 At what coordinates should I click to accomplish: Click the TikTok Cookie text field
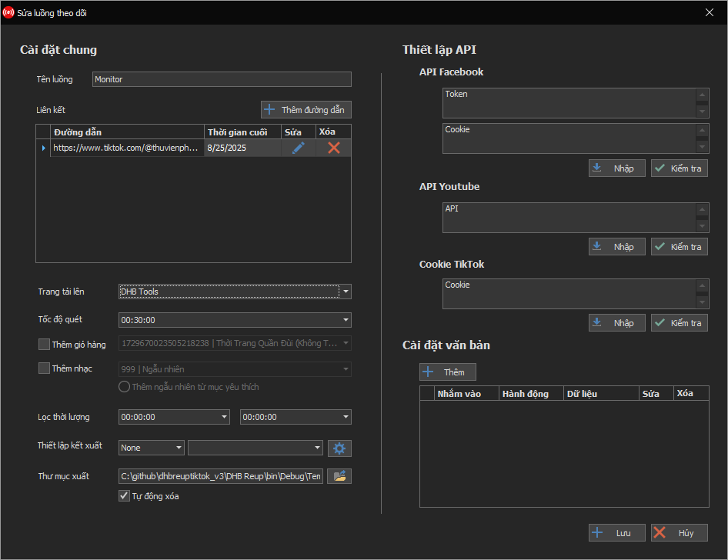(569, 294)
